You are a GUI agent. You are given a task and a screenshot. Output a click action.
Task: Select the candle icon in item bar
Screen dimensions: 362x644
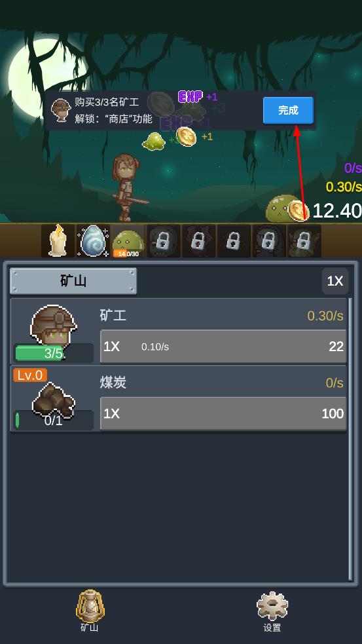pos(58,240)
